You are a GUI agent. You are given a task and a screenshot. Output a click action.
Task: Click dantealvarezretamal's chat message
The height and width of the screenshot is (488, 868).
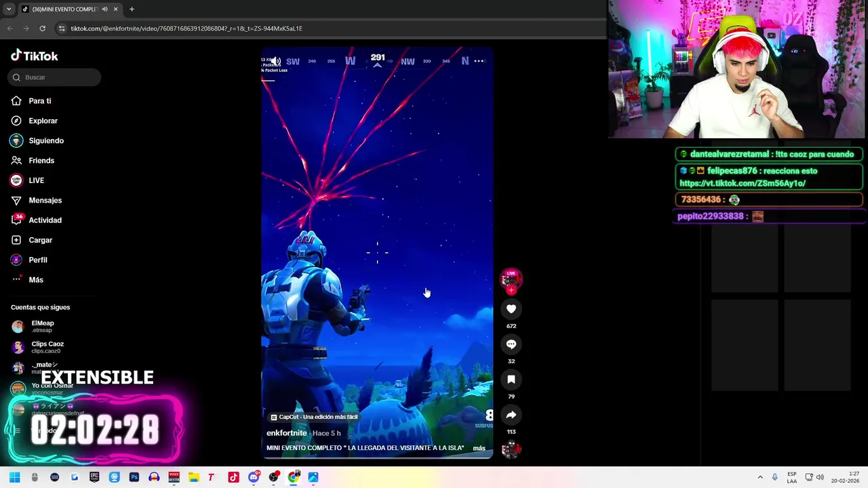769,154
